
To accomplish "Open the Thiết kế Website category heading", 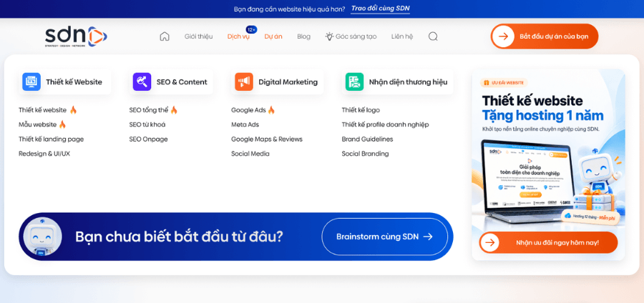I will pos(65,81).
